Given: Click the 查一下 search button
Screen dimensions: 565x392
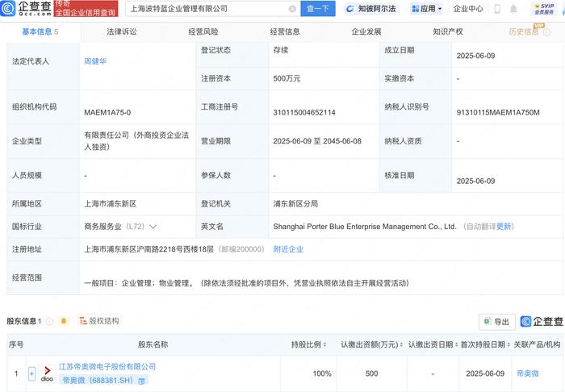Looking at the screenshot, I should 318,9.
